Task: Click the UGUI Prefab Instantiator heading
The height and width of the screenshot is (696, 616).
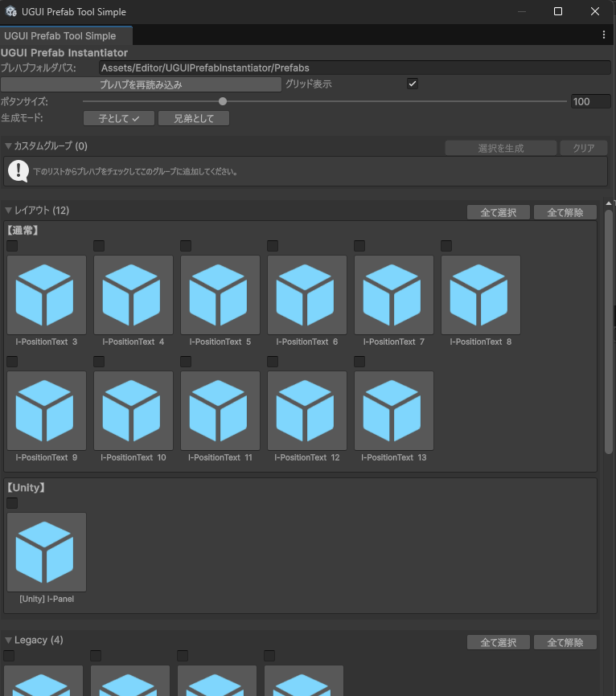Action: click(x=64, y=53)
